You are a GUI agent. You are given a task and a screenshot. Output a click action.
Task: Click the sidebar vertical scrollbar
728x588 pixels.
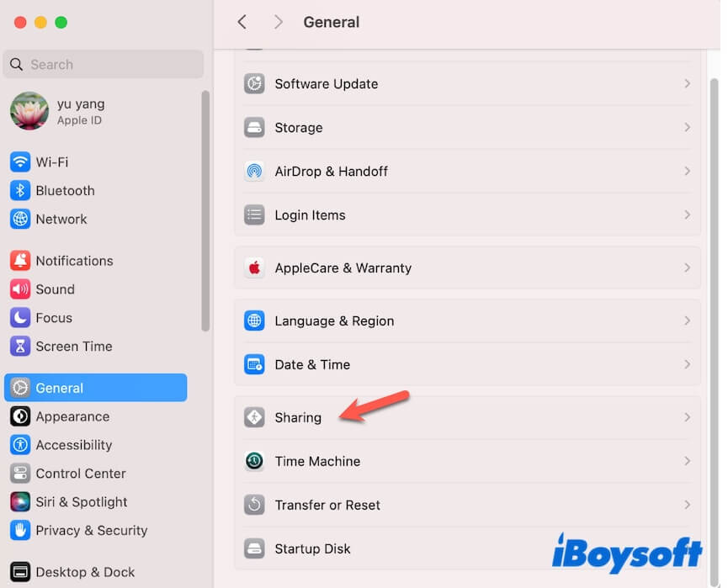[205, 210]
